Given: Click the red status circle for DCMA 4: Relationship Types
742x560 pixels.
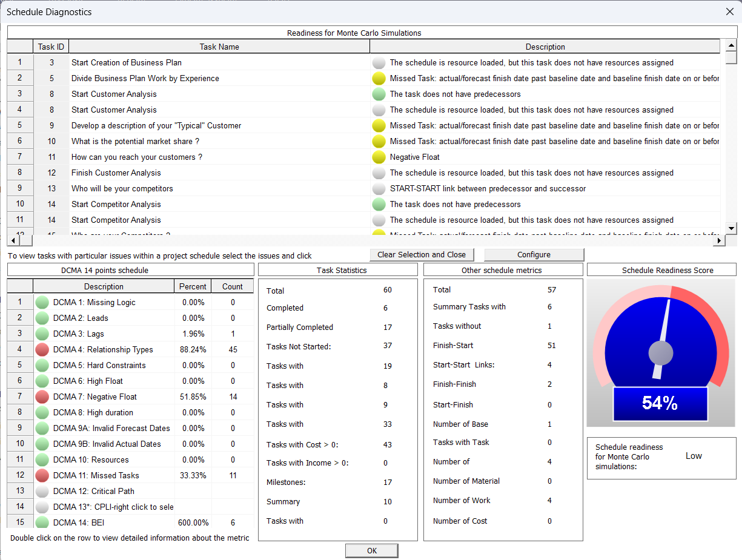Looking at the screenshot, I should point(42,349).
